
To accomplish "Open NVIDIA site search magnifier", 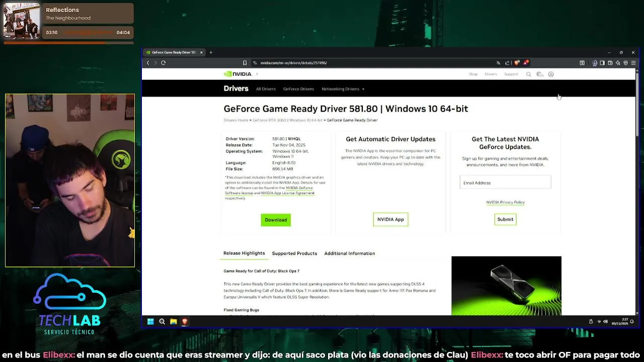I will [x=528, y=74].
